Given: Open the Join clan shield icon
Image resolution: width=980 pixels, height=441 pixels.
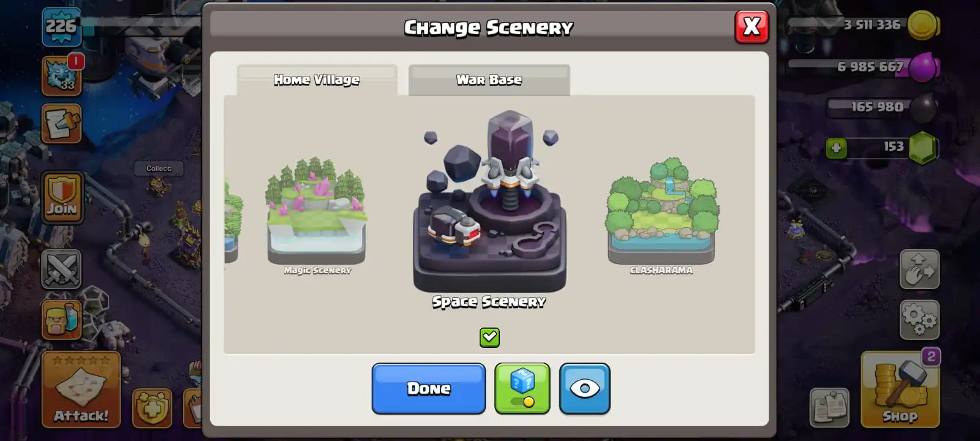Looking at the screenshot, I should [62, 197].
